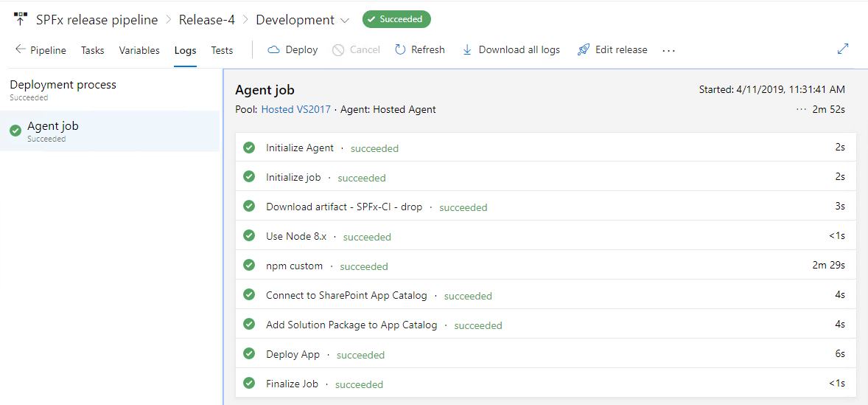Open the Tests tab
This screenshot has width=868, height=405.
coord(222,50)
